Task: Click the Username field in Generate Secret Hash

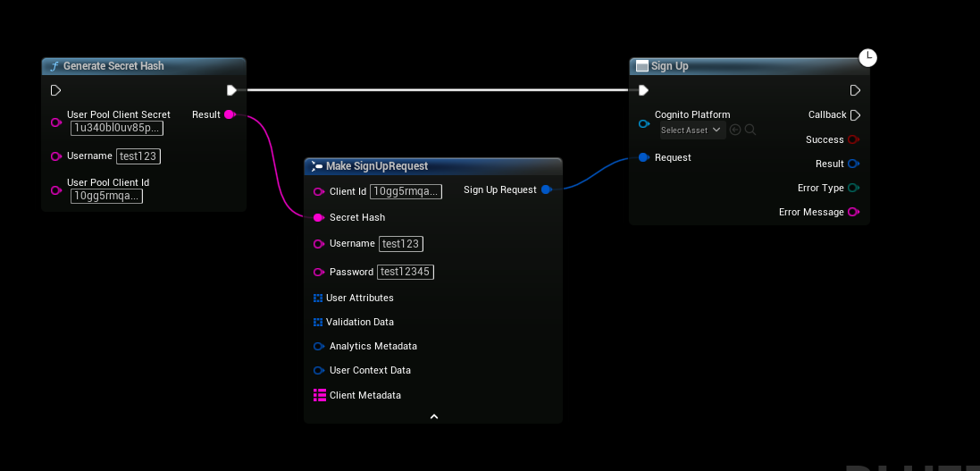Action: coord(138,156)
